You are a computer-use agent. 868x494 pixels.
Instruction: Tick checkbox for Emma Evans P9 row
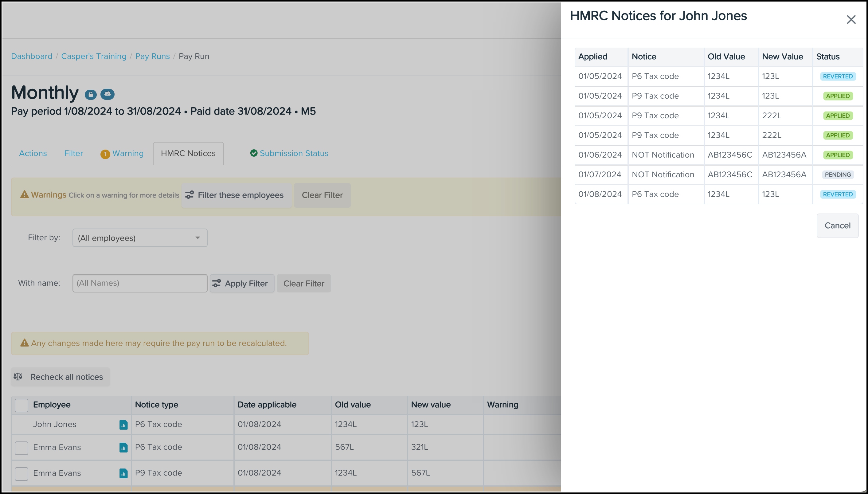tap(22, 474)
